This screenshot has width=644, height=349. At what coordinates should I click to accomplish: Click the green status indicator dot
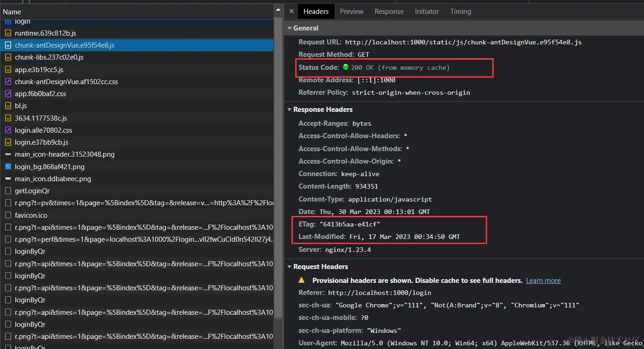click(x=345, y=67)
